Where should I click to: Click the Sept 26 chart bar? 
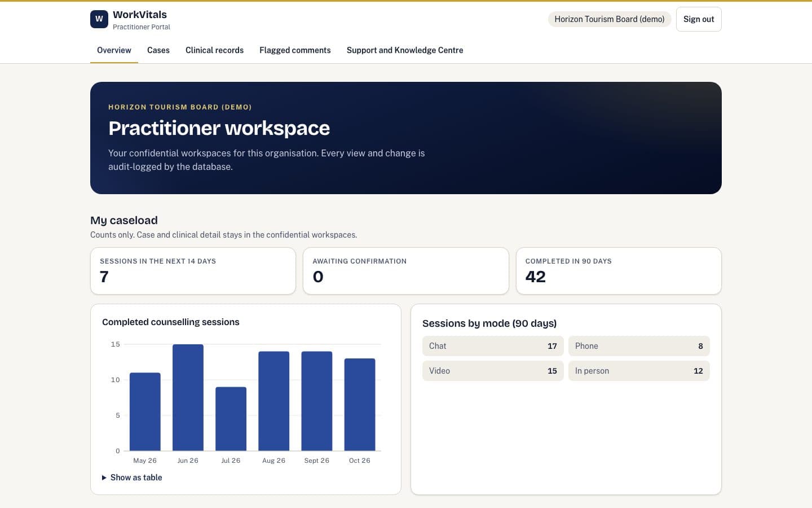[x=317, y=401]
